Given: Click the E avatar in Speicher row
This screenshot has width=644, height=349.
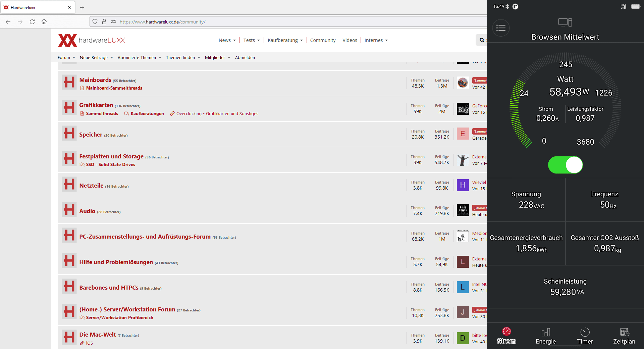Looking at the screenshot, I should [x=463, y=134].
